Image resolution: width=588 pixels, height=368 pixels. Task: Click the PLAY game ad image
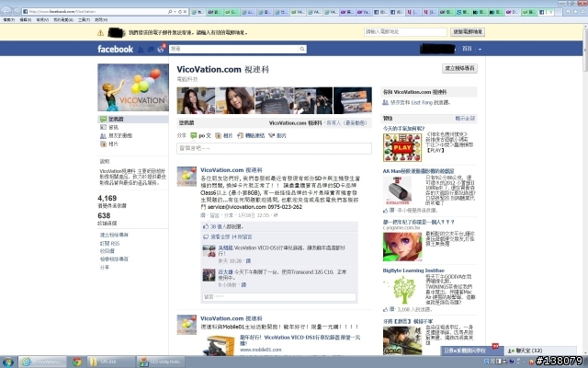402,147
